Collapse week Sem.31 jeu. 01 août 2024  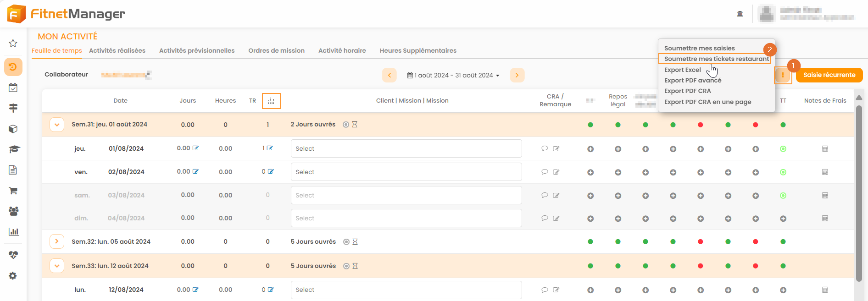tap(57, 125)
